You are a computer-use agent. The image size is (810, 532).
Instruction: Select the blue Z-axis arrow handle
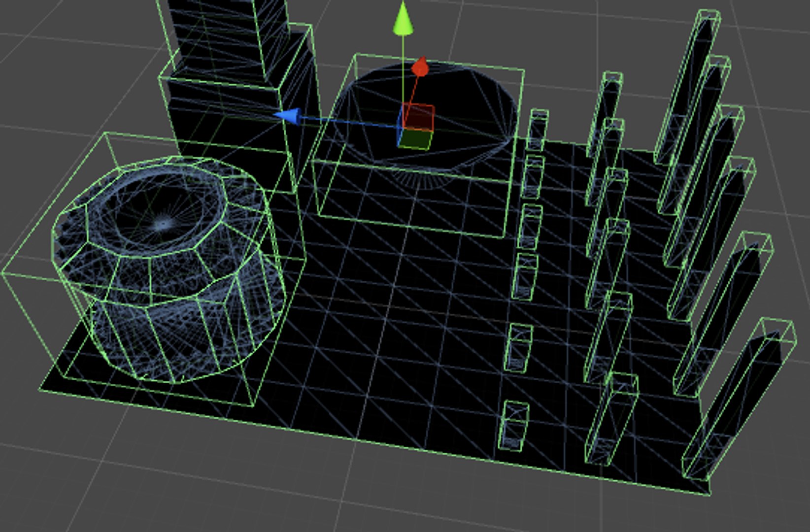287,117
